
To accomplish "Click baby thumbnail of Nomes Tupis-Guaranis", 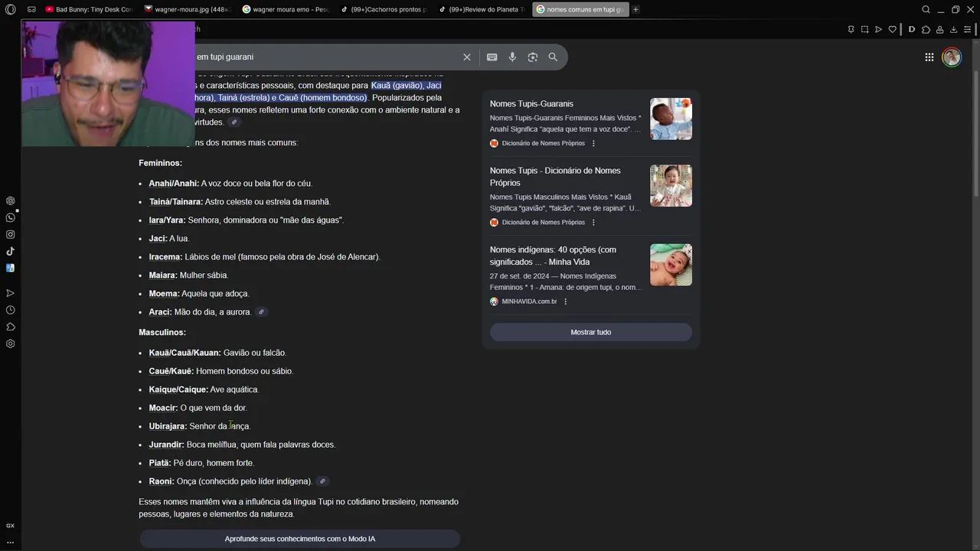I will pos(671,119).
